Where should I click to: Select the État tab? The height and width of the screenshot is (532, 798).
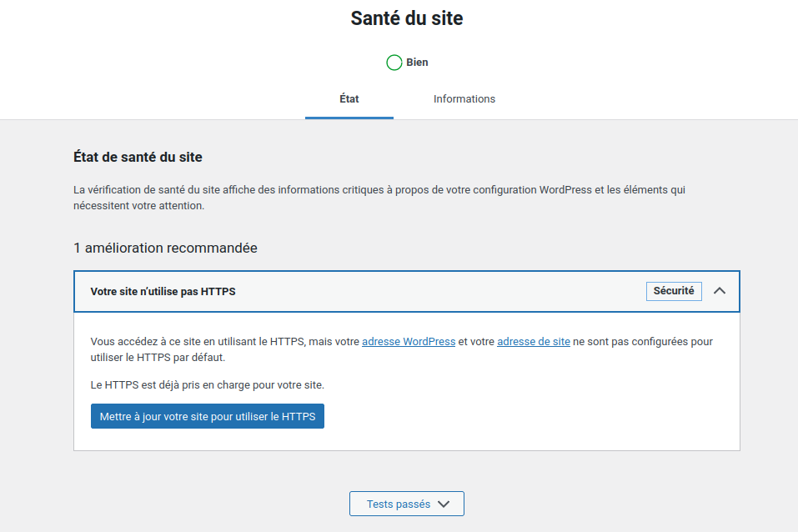pyautogui.click(x=349, y=99)
